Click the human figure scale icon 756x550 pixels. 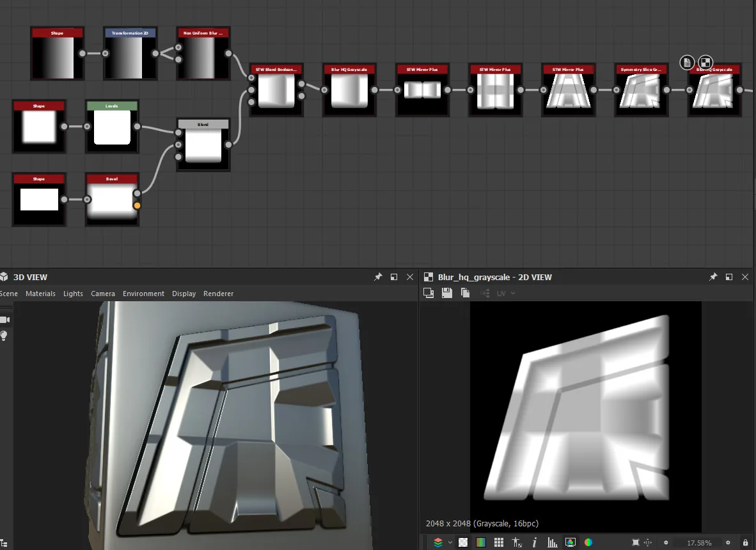tap(517, 542)
